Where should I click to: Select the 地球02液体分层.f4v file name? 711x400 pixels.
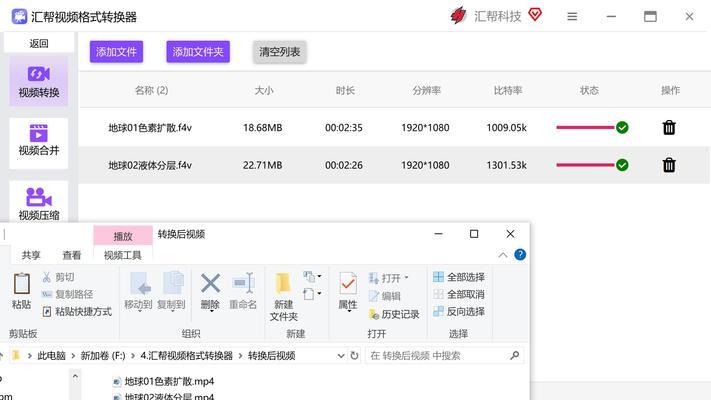tap(150, 166)
